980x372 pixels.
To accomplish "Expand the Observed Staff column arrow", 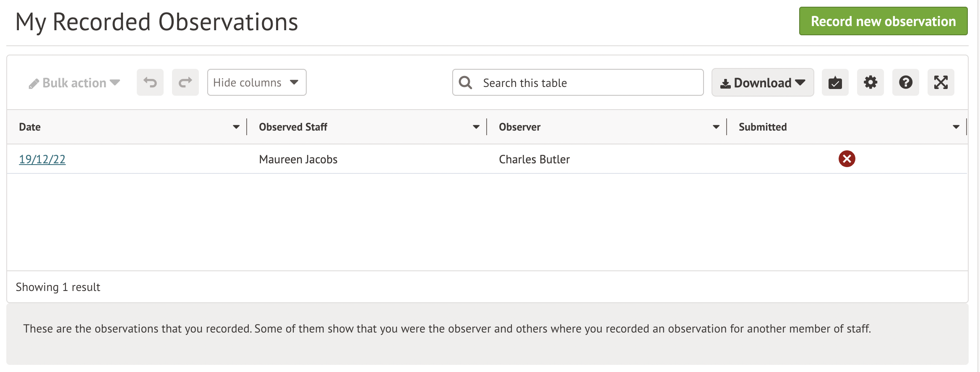I will click(476, 127).
